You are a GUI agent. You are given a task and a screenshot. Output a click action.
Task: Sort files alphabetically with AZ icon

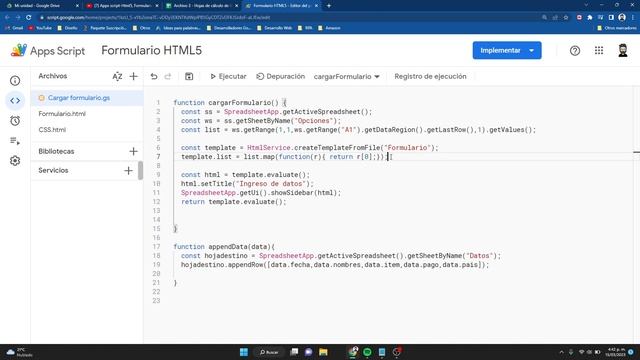click(x=117, y=76)
